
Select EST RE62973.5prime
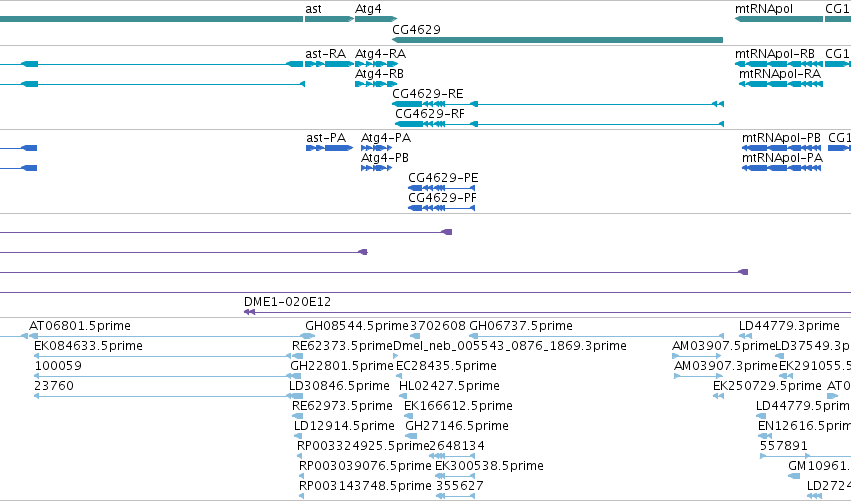click(x=297, y=416)
